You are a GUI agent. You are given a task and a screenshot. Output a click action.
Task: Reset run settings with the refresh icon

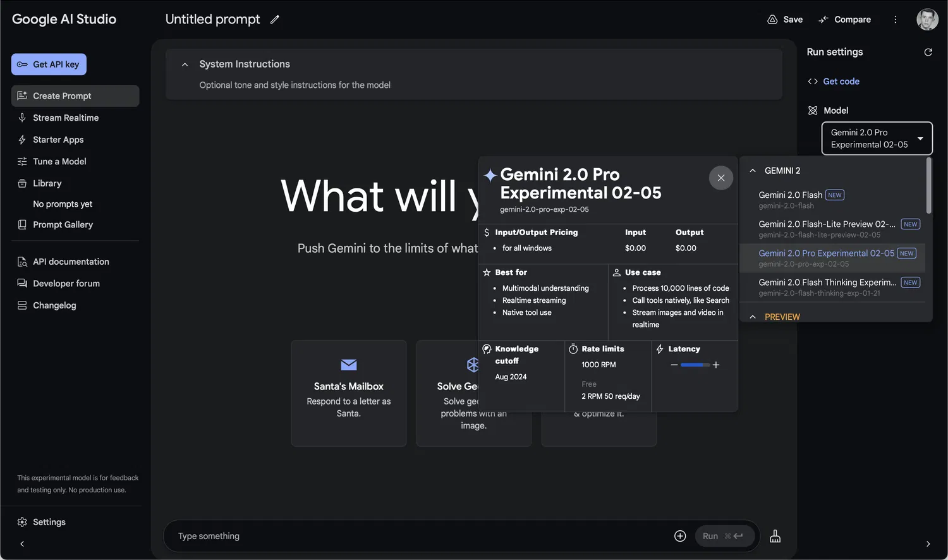928,52
